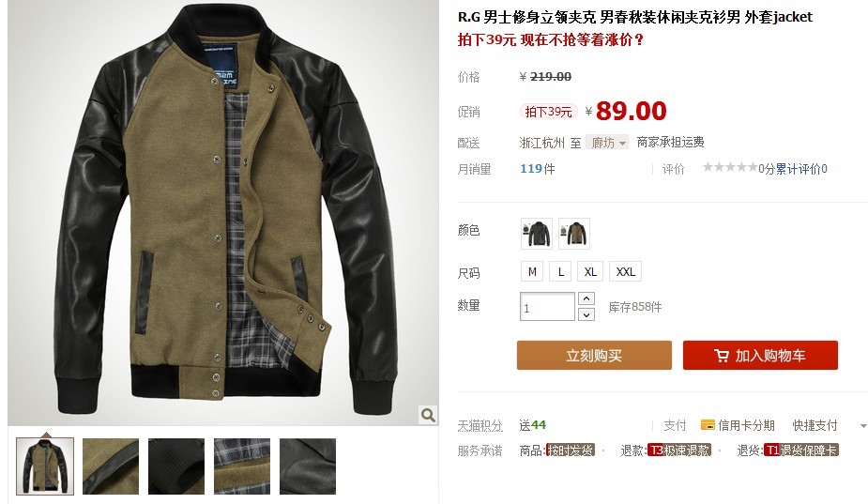Open the 廊坊 delivery city dropdown
The image size is (868, 504).
pyautogui.click(x=607, y=143)
